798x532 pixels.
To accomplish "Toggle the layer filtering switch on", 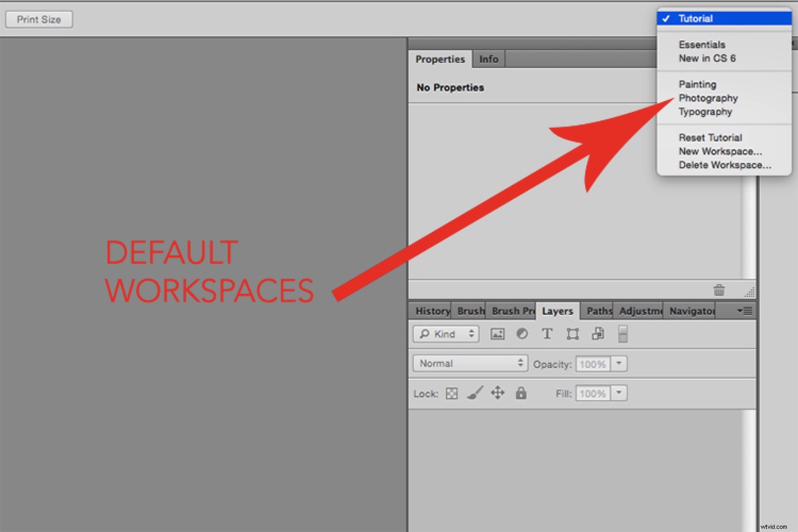I will (x=622, y=334).
